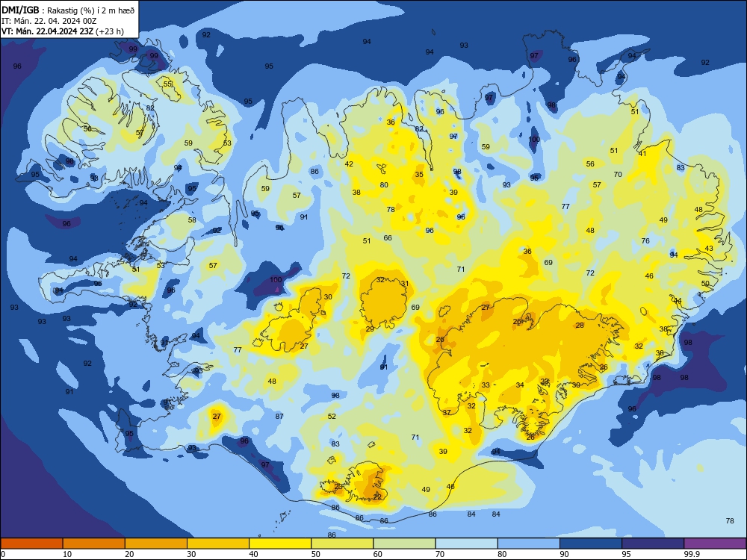The image size is (747, 560).
Task: Click the 0–10 dark orange legend swatch
Action: 31,544
